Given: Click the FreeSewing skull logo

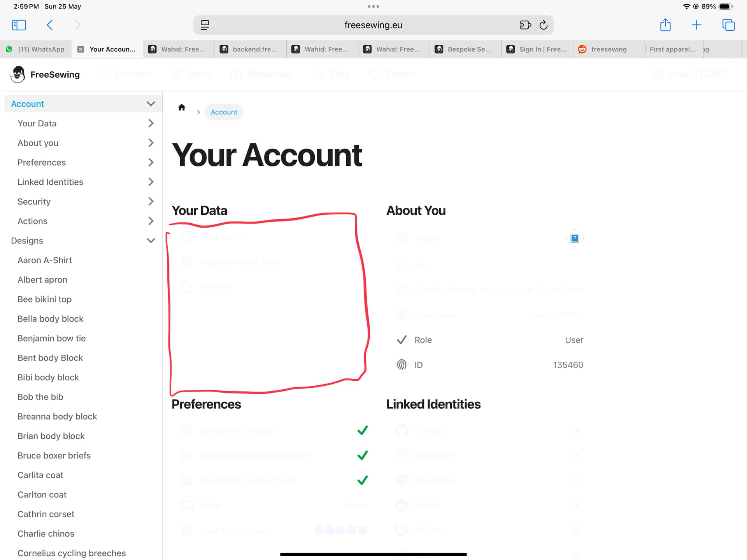Looking at the screenshot, I should click(18, 74).
